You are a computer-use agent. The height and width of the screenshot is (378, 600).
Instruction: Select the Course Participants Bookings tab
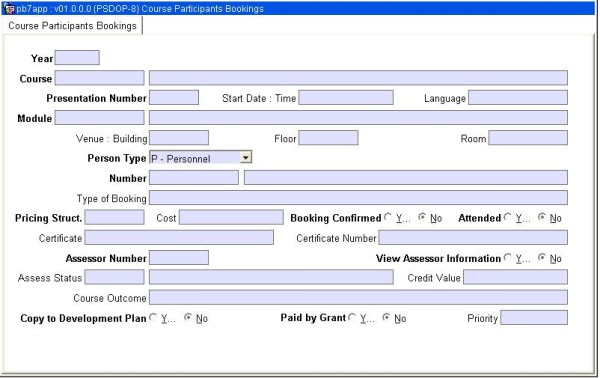coord(72,26)
